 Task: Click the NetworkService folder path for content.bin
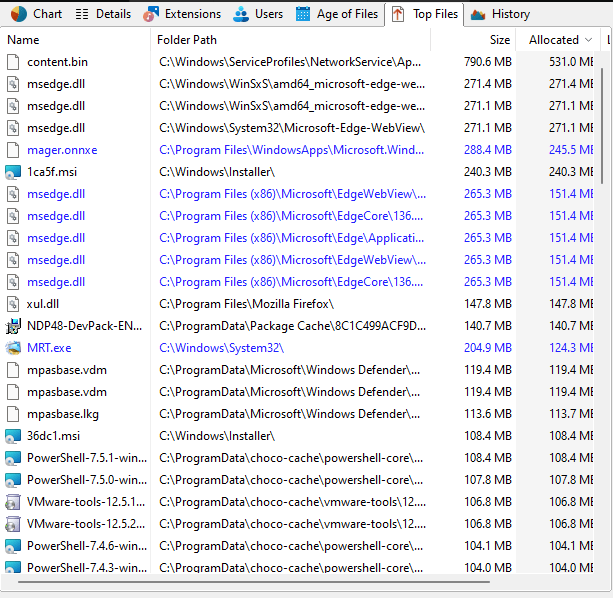coord(290,62)
